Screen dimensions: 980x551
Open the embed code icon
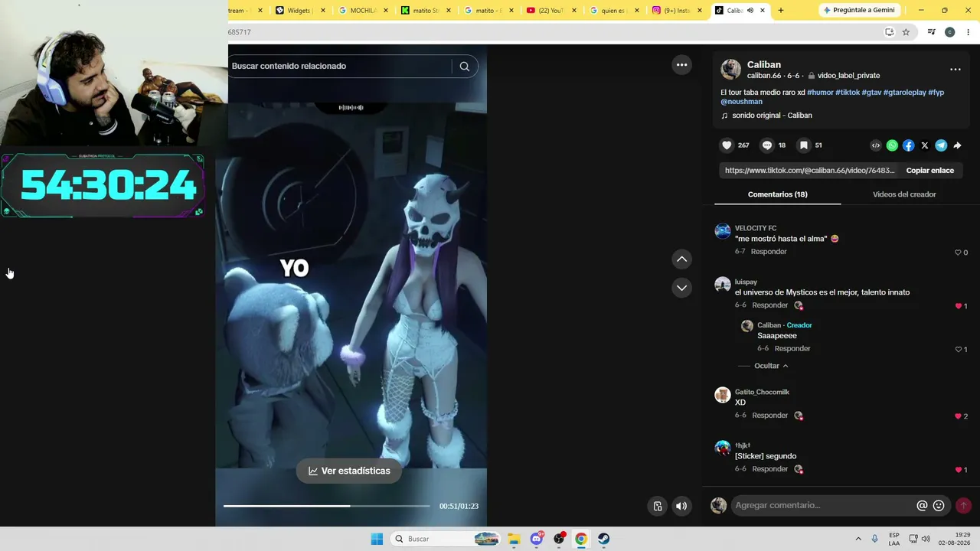tap(876, 145)
